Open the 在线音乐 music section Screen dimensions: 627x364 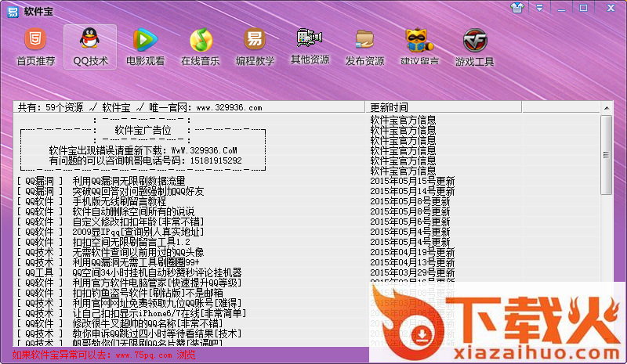tap(201, 47)
